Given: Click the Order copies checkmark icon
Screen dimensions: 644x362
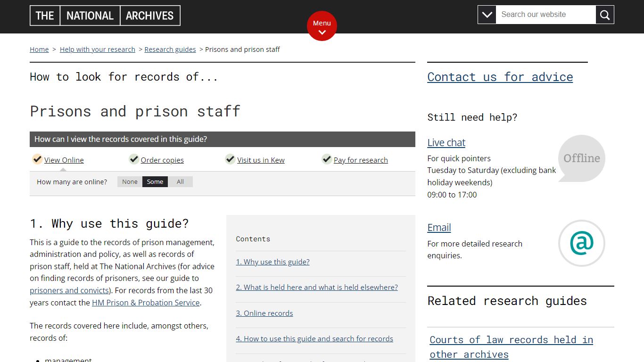Looking at the screenshot, I should 134,159.
